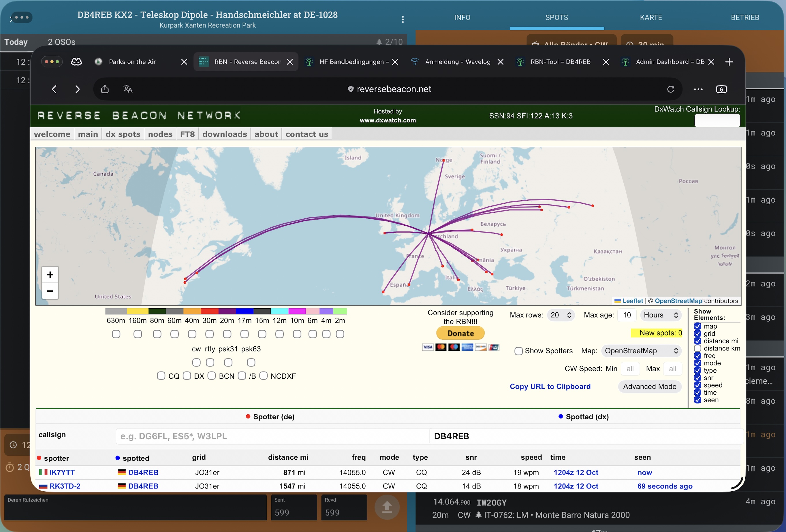Open the nodes menu item
The image size is (786, 532).
click(x=160, y=134)
